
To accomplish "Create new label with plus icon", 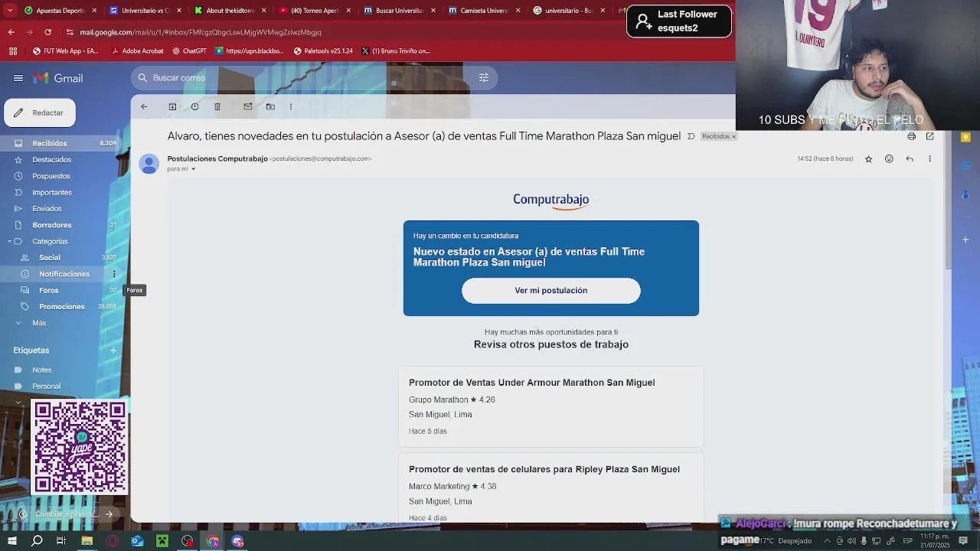I will [x=113, y=350].
